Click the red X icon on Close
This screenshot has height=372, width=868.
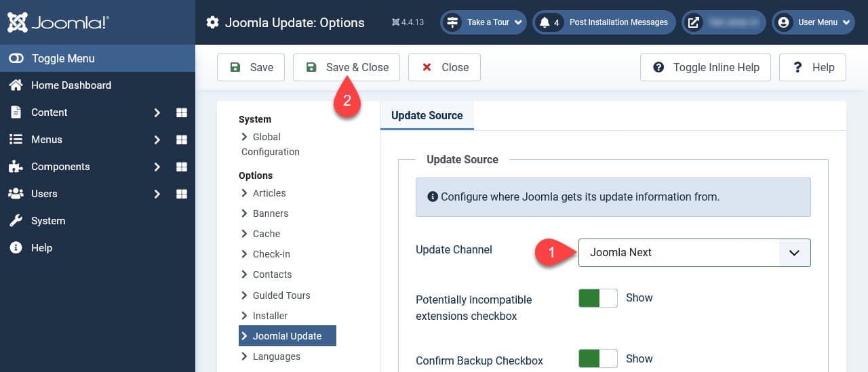[x=427, y=67]
